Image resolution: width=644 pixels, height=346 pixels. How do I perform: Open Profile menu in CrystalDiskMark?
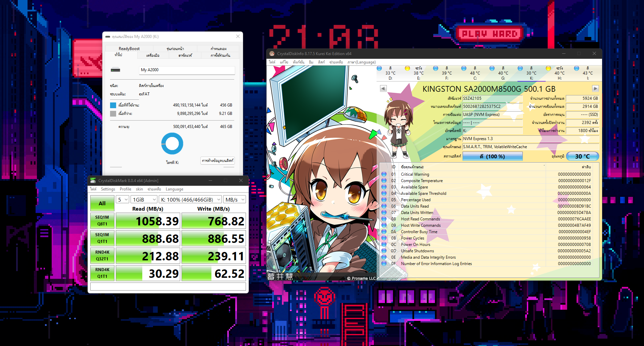coord(126,189)
